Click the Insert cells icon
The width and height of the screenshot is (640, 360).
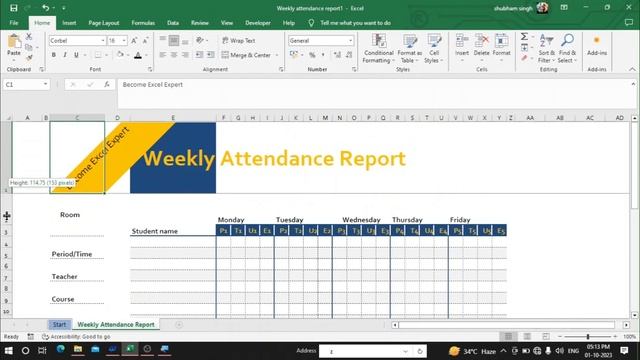(462, 41)
